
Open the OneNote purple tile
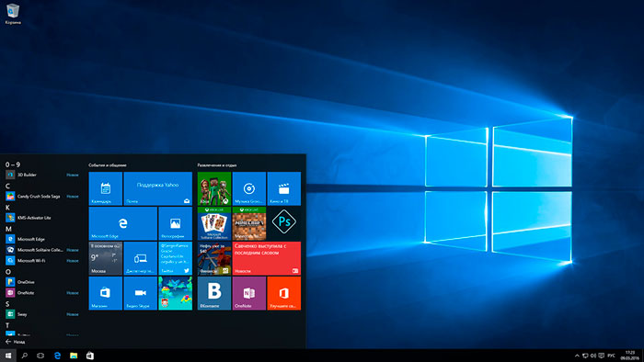point(249,293)
